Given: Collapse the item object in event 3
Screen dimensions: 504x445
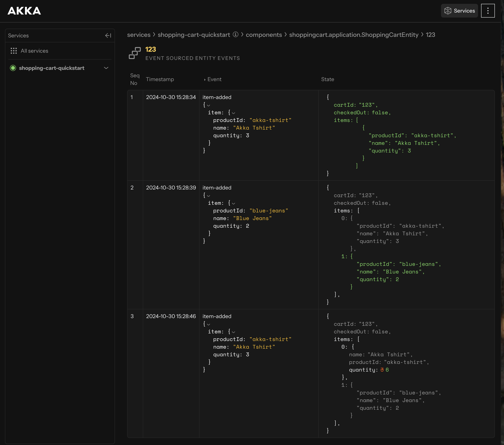Looking at the screenshot, I should [x=233, y=332].
